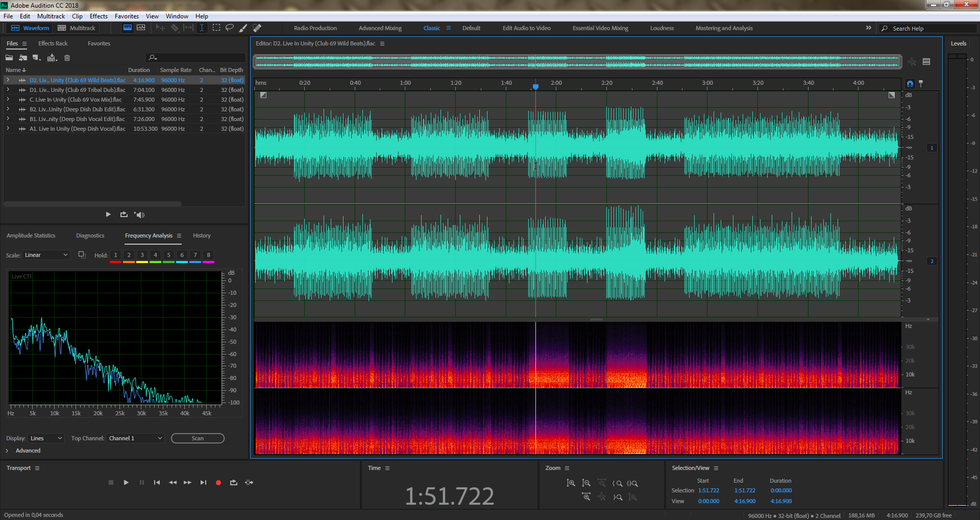Switch to the Amplitude Statistics tab

tap(31, 235)
